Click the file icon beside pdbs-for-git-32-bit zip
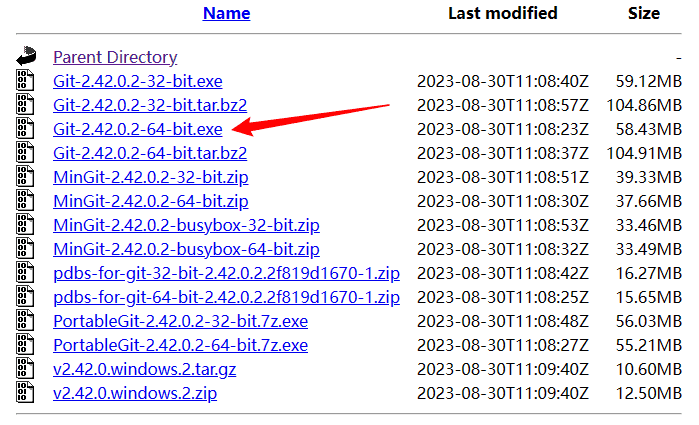Image resolution: width=699 pixels, height=425 pixels. (x=25, y=273)
